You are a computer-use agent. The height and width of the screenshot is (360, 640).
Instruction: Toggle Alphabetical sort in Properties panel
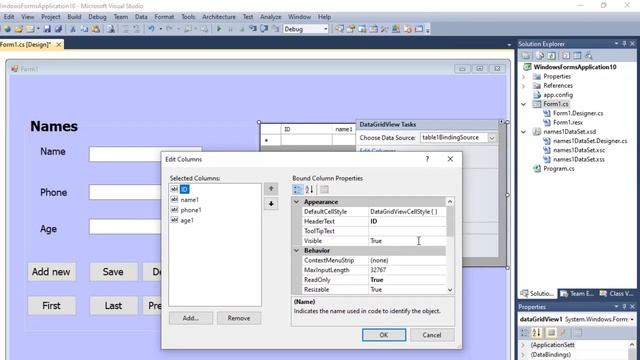coord(537,333)
